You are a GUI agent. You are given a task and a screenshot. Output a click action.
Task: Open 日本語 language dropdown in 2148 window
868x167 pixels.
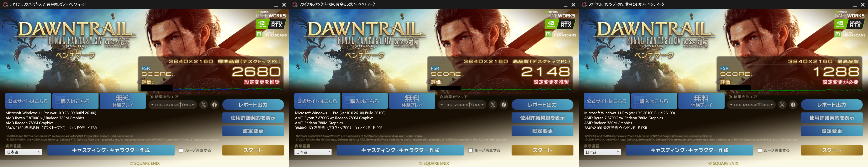pos(313,152)
